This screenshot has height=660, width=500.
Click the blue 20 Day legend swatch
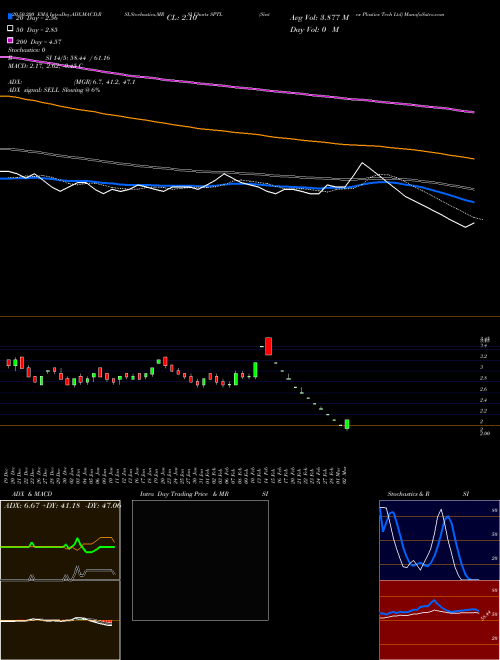point(11,17)
